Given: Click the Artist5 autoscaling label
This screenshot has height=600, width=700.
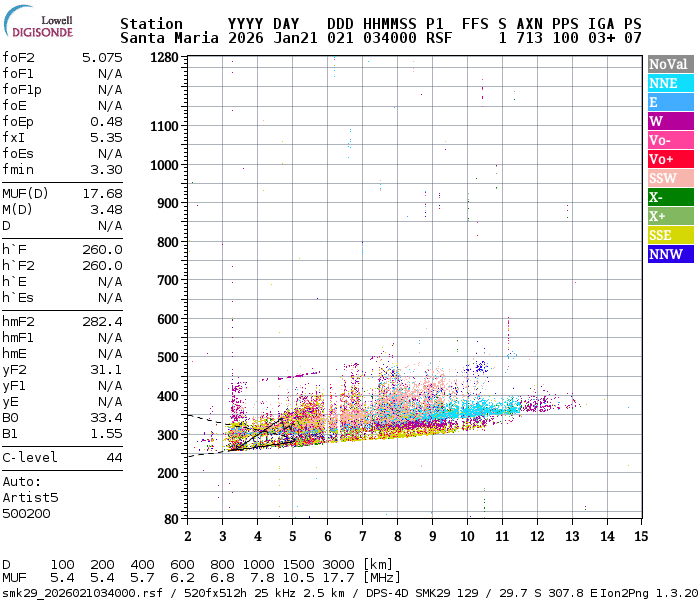Looking at the screenshot, I should click(30, 497).
